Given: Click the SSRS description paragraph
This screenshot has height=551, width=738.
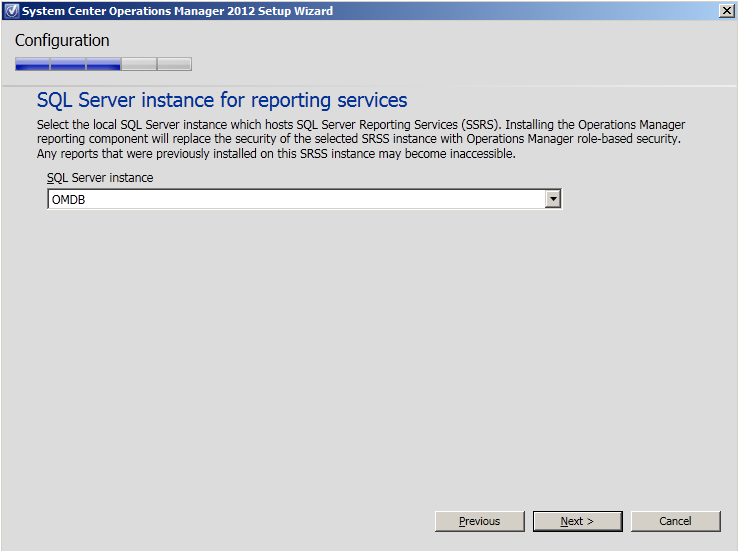Looking at the screenshot, I should (x=361, y=139).
